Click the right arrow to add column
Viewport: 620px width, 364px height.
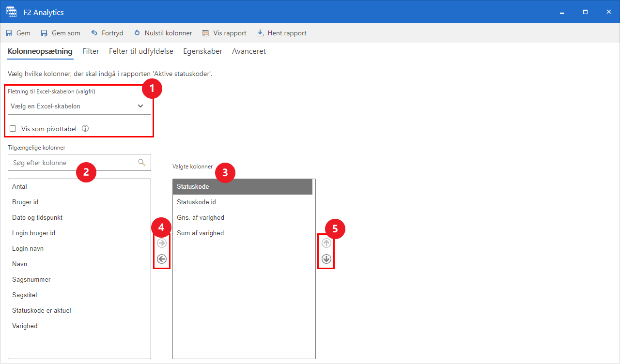coord(162,243)
